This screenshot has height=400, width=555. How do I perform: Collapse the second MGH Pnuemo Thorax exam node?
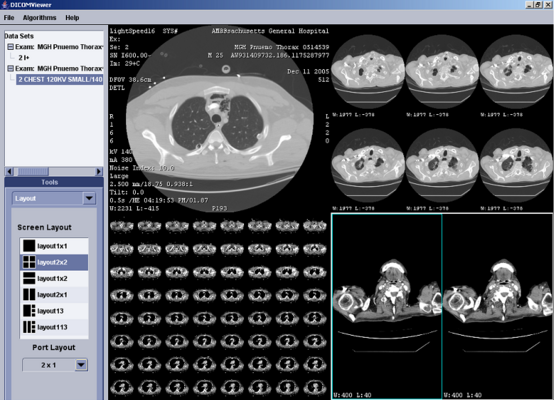pos(11,68)
